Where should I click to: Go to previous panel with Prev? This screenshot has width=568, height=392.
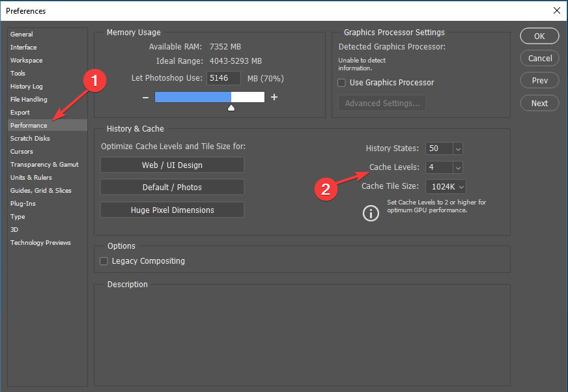coord(539,81)
